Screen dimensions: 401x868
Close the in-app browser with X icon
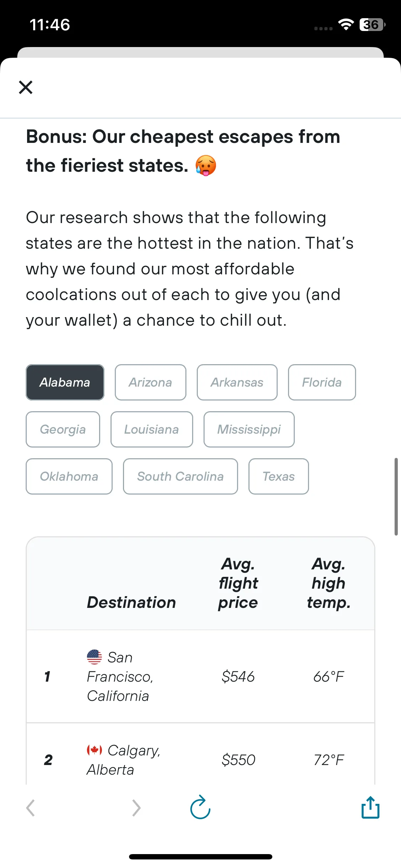click(26, 87)
